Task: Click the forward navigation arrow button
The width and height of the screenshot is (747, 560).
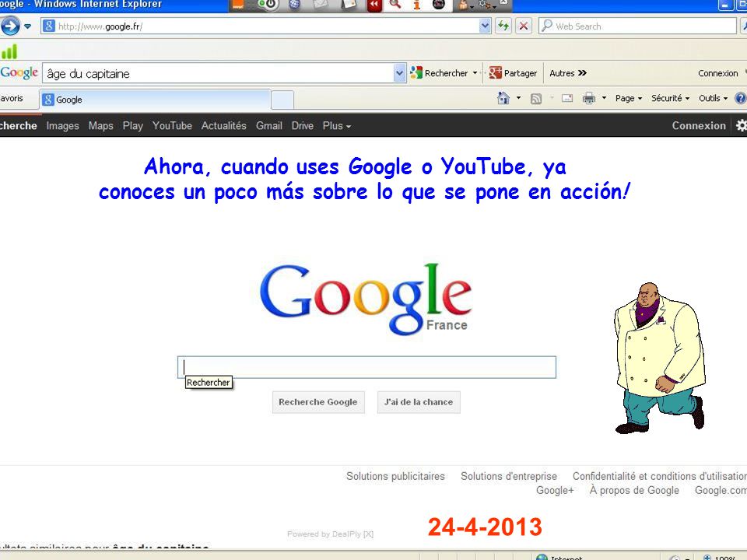Action: pos(9,26)
